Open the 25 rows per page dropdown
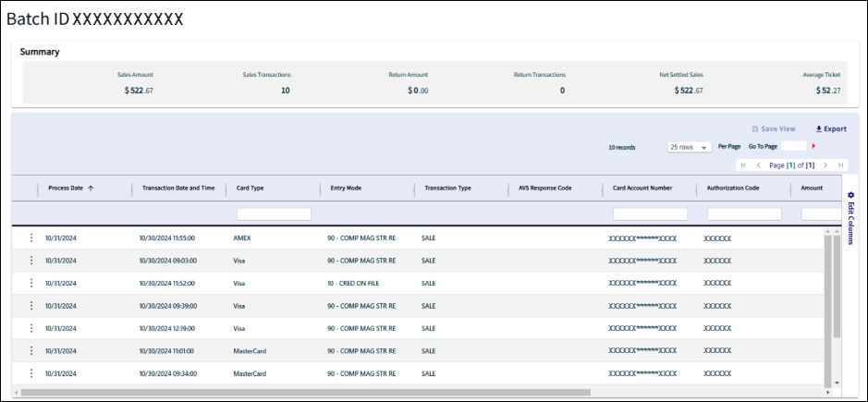 tap(689, 147)
